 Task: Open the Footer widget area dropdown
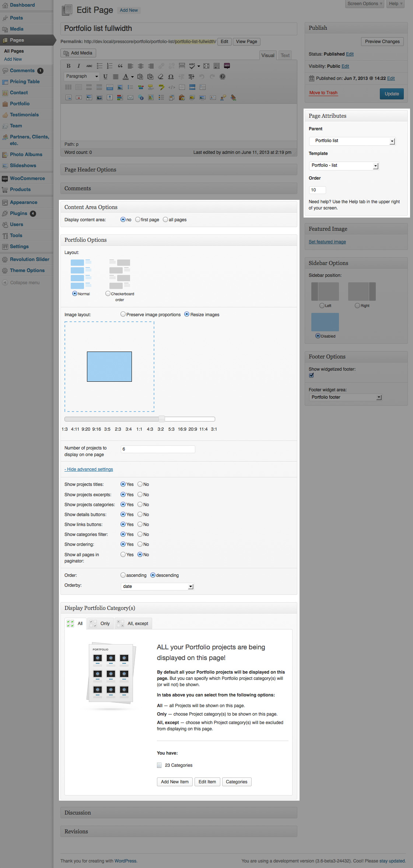(345, 397)
